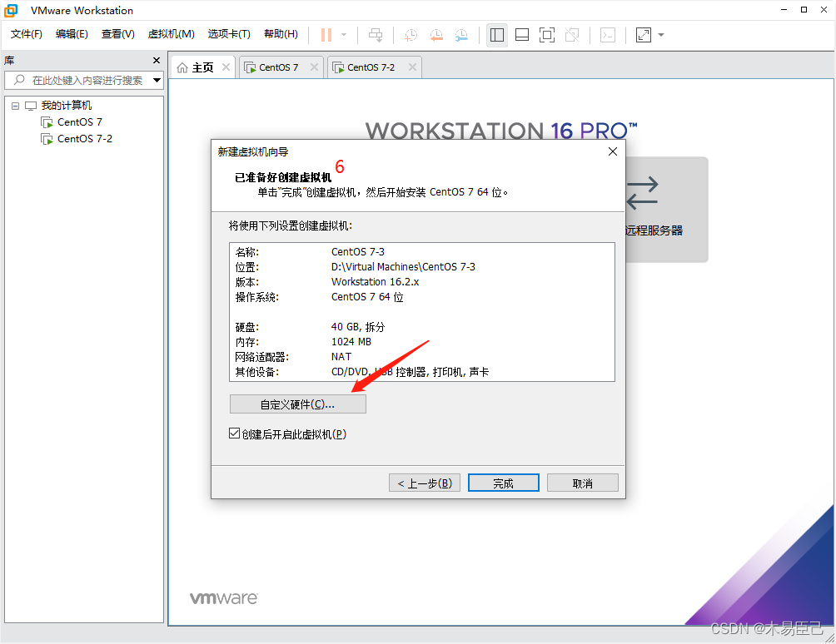
Task: Collapse the 我的计算机 tree node
Action: tap(13, 105)
